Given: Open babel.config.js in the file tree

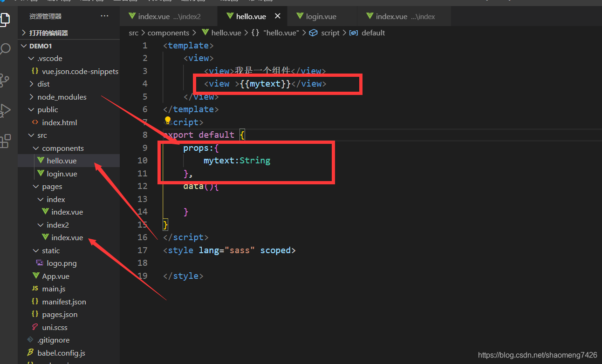Looking at the screenshot, I should click(68, 353).
